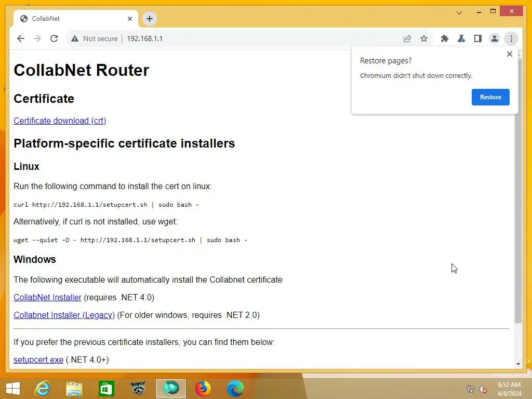Open Collabnet Installer (Legacy) link
This screenshot has width=532, height=399.
(x=64, y=315)
